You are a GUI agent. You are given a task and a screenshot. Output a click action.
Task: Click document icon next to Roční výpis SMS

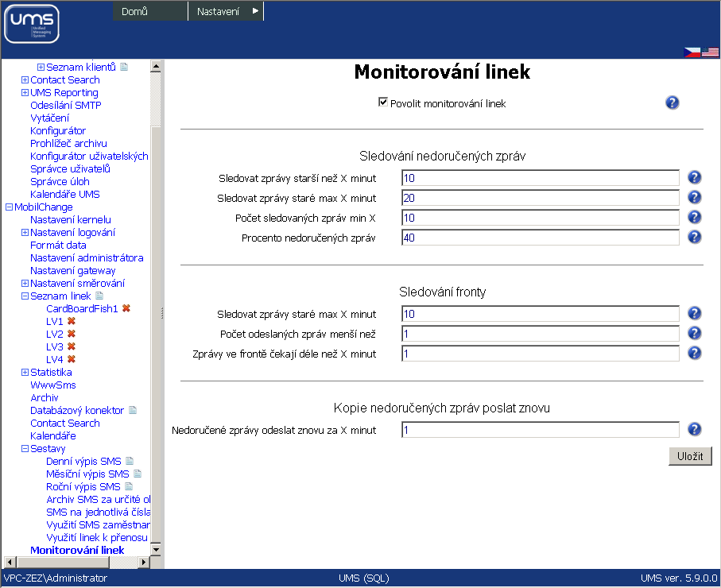coord(129,486)
